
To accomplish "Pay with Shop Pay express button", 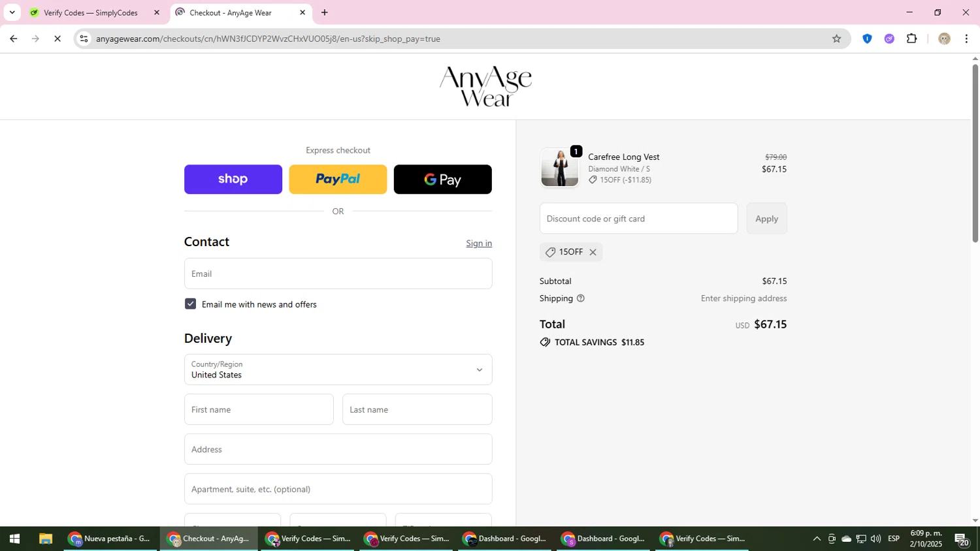I will click(x=233, y=179).
